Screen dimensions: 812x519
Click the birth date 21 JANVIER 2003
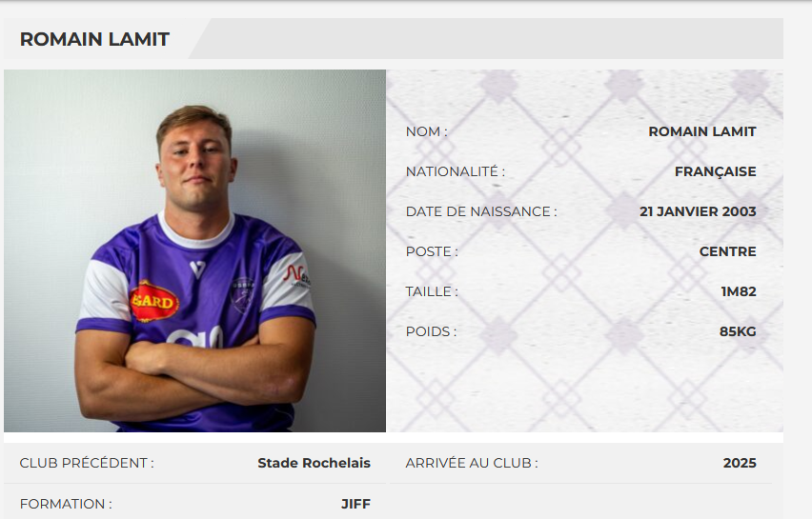pos(698,211)
